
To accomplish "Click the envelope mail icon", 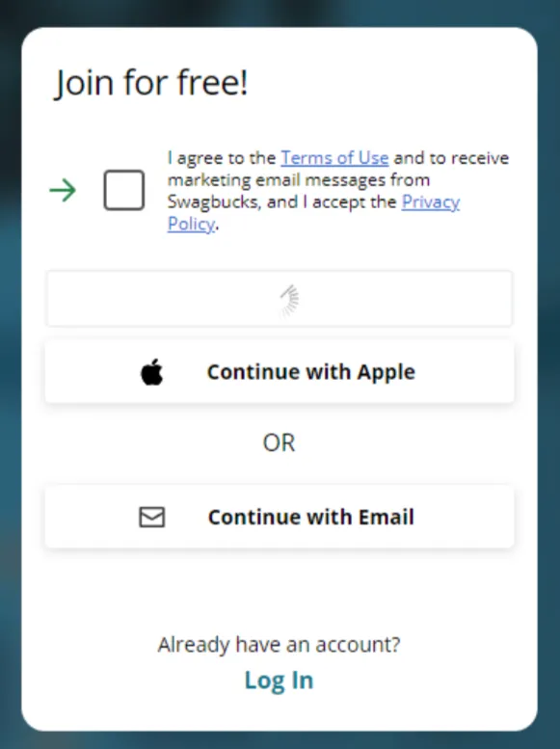I will (152, 517).
